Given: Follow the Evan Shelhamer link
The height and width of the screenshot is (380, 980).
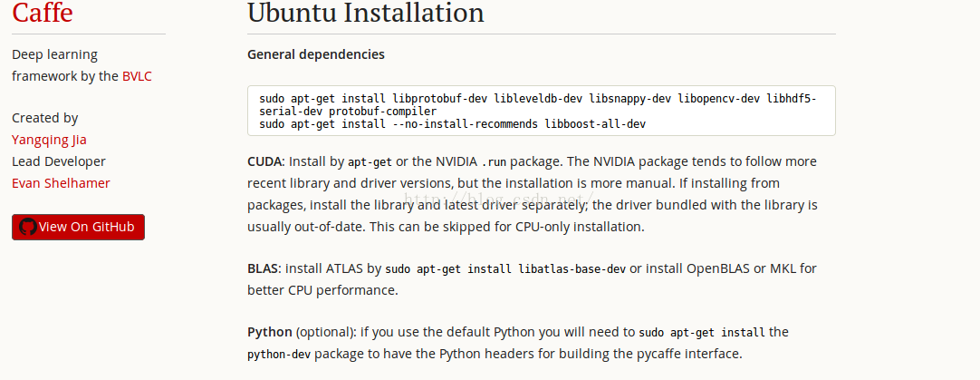Looking at the screenshot, I should coord(61,183).
